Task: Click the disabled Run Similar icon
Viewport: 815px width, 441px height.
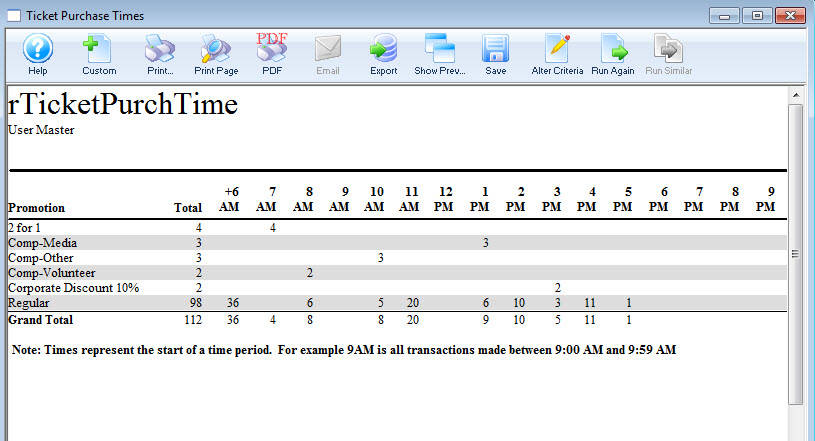Action: [668, 48]
